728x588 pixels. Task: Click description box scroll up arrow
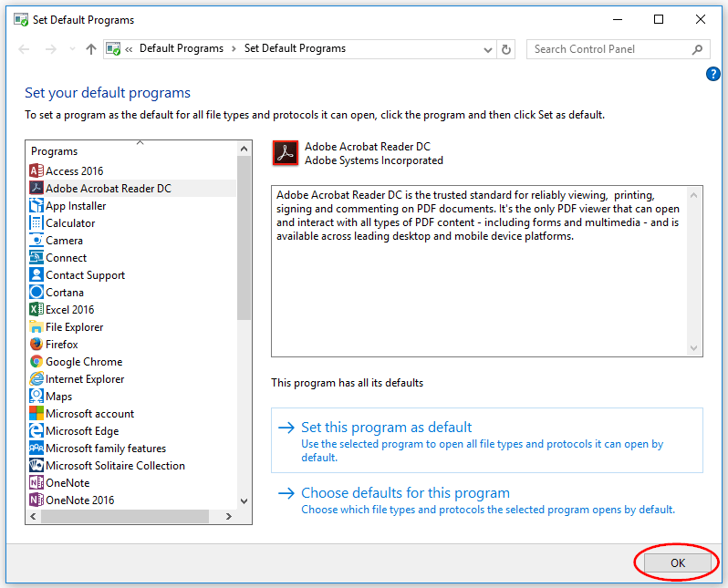(x=693, y=195)
